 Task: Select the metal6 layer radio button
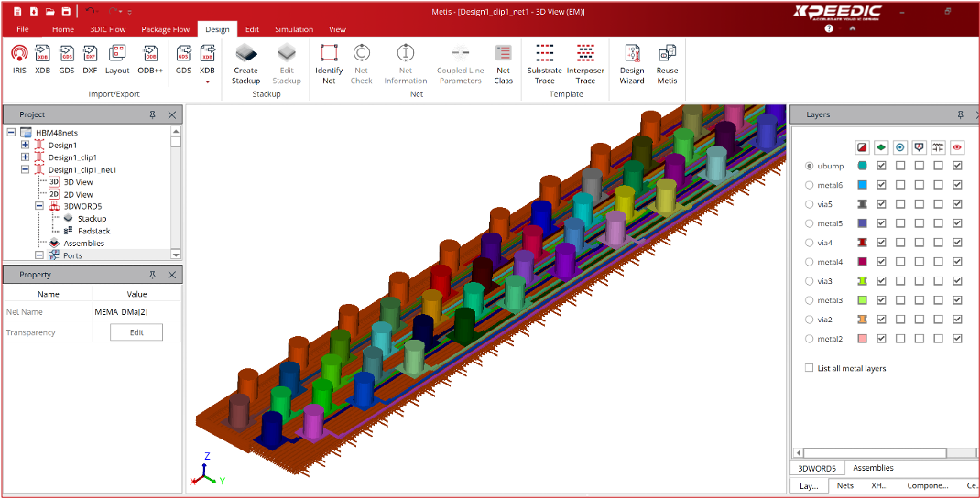pyautogui.click(x=810, y=186)
